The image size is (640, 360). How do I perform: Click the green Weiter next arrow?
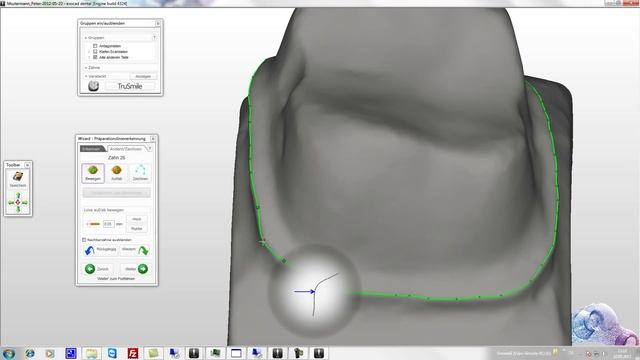[143, 269]
